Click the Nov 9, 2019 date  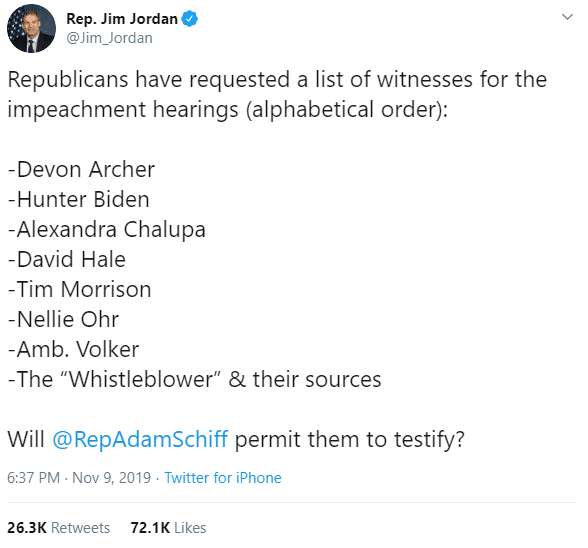pyautogui.click(x=111, y=478)
